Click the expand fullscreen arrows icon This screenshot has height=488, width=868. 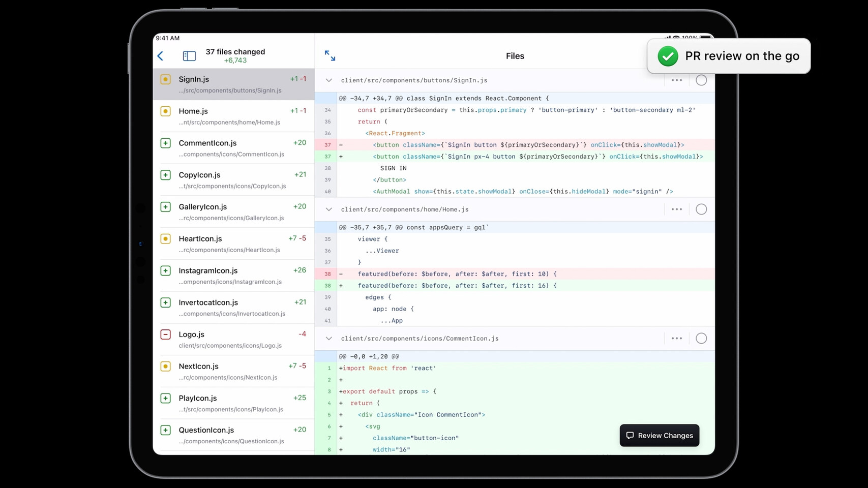(330, 56)
